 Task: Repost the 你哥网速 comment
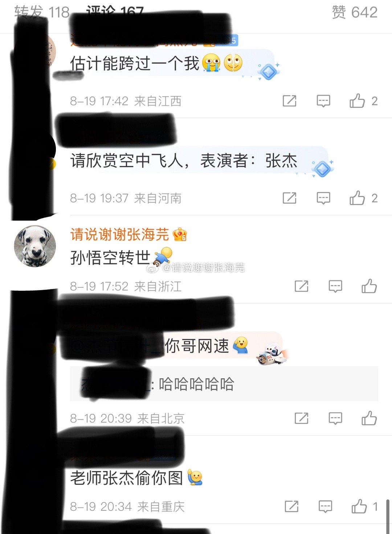pos(302,419)
